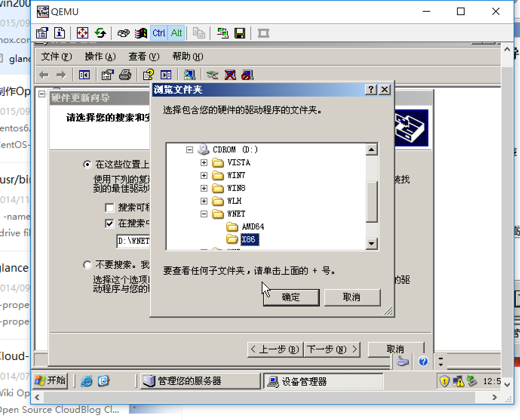Click 确定 in browse folder dialog
The width and height of the screenshot is (520, 420).
tap(291, 297)
